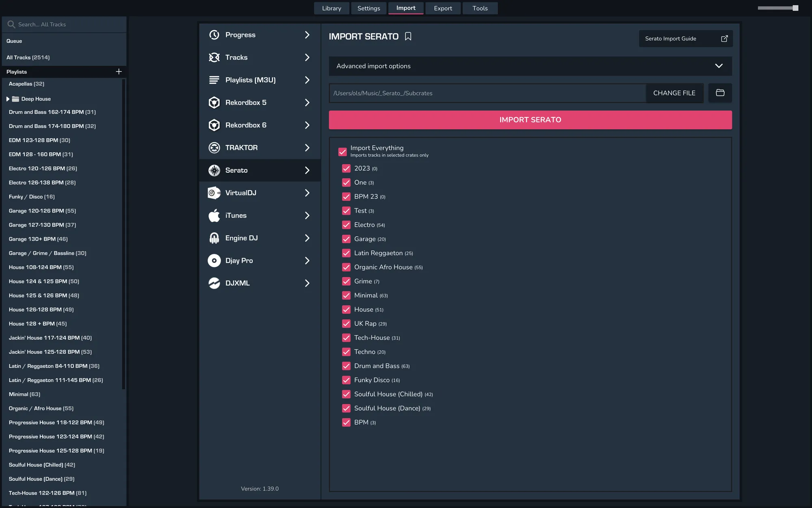812x508 pixels.
Task: Click the VirtualDJ icon
Action: [x=214, y=193]
